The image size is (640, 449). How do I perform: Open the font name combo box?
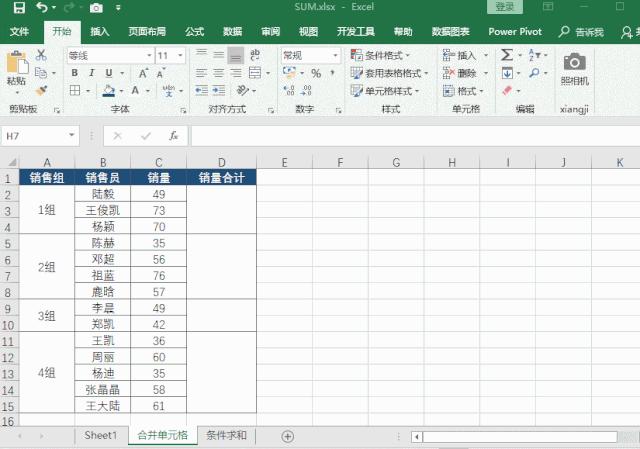[x=110, y=56]
